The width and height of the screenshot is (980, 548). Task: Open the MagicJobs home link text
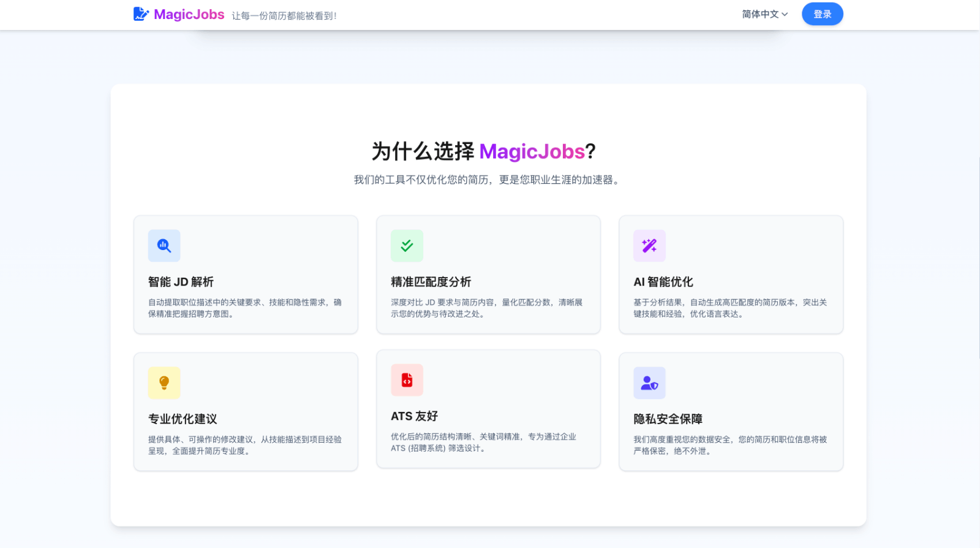[x=189, y=15]
